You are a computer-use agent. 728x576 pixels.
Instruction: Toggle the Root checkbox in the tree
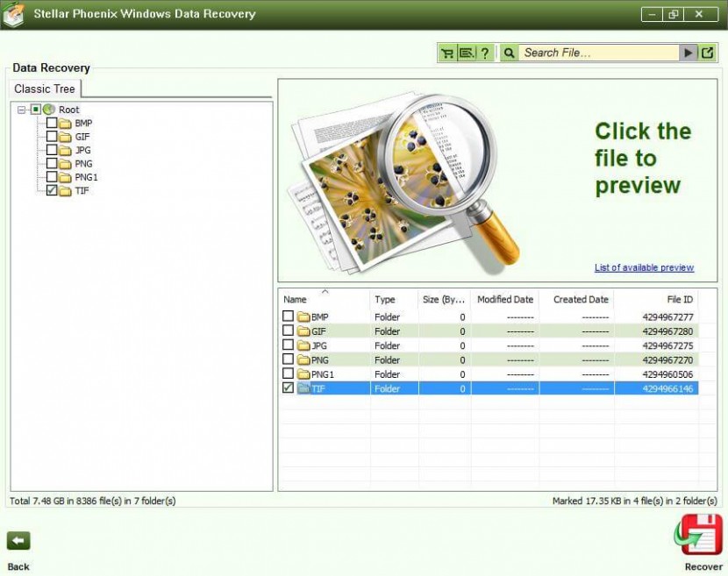point(36,110)
